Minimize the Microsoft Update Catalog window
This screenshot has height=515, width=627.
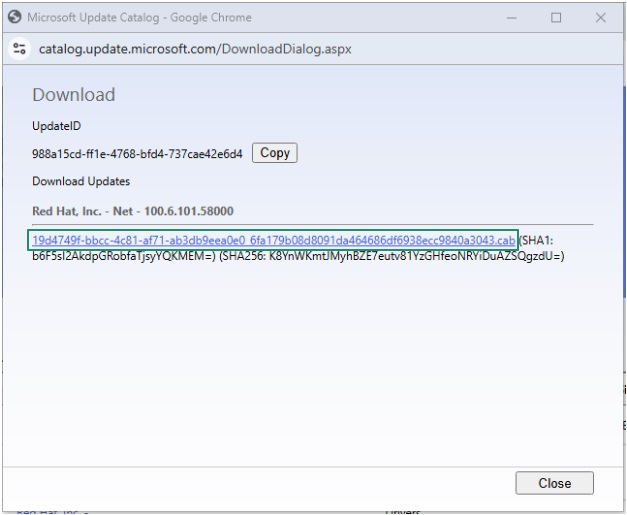tap(511, 18)
